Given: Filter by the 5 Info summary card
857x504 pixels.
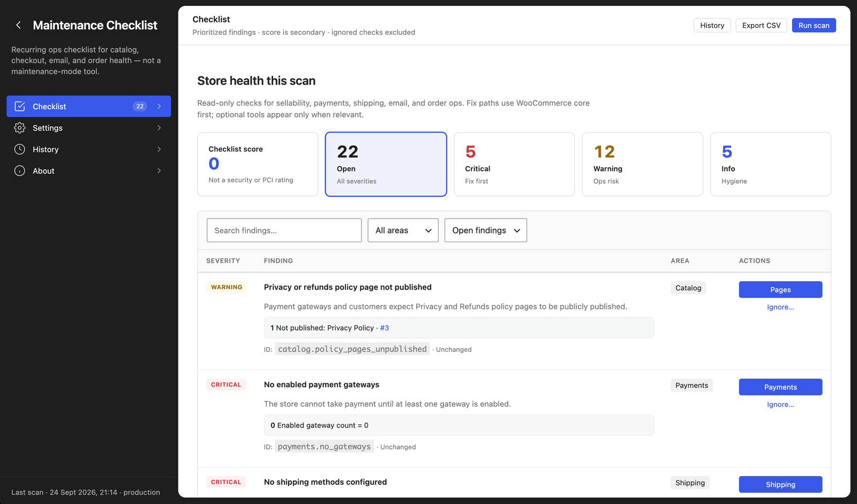Looking at the screenshot, I should 771,164.
